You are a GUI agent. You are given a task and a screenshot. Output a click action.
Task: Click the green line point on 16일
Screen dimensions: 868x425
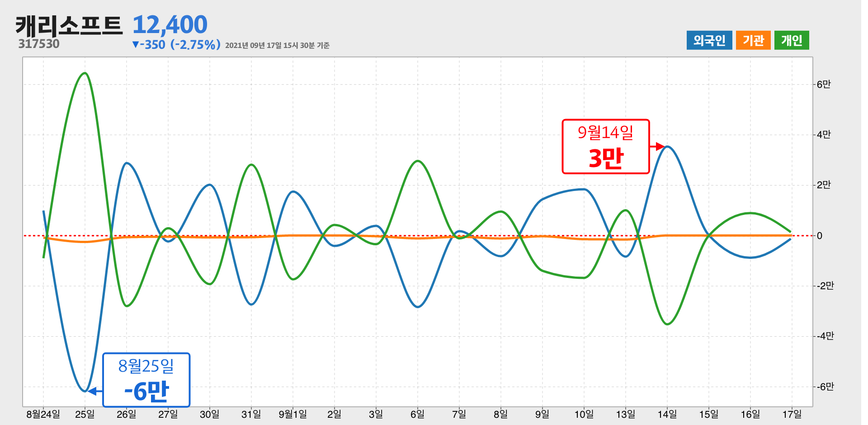tap(750, 213)
